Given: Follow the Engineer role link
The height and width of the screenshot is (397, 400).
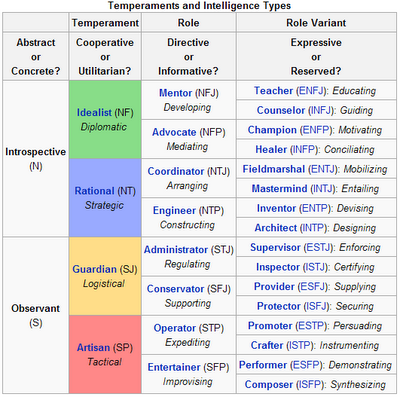Looking at the screenshot, I should click(174, 211).
